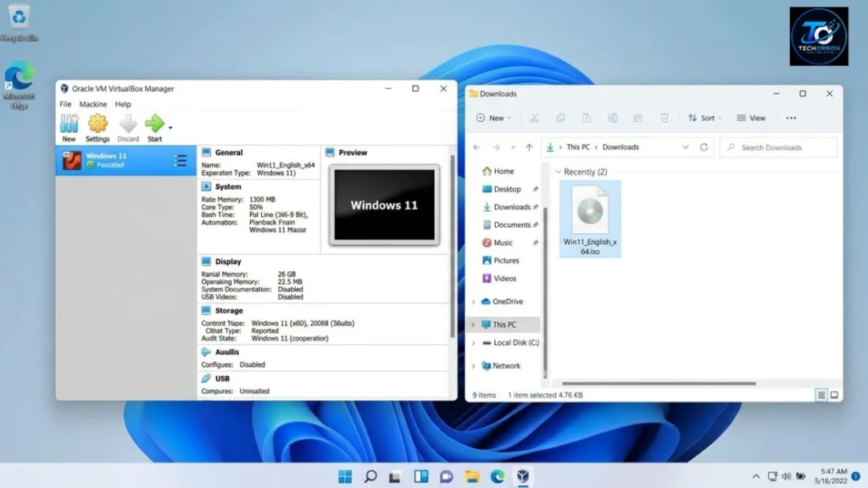Open Task View on the taskbar
868x488 pixels.
pos(395,476)
